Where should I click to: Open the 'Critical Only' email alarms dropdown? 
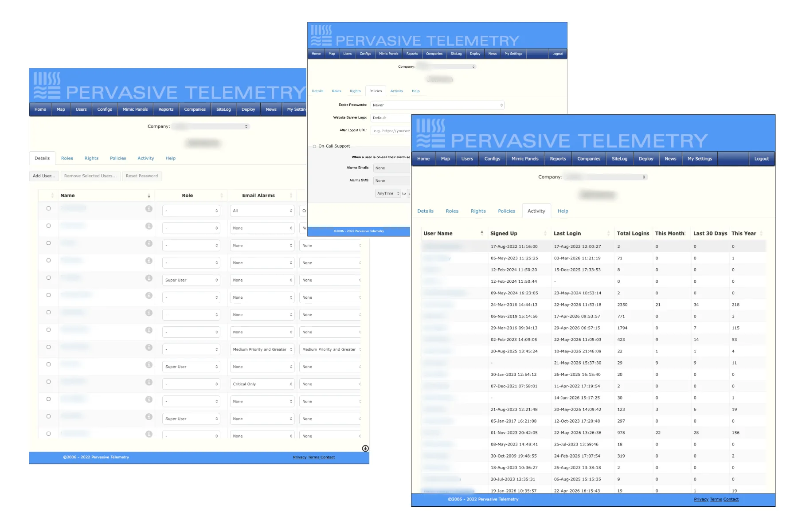(262, 384)
